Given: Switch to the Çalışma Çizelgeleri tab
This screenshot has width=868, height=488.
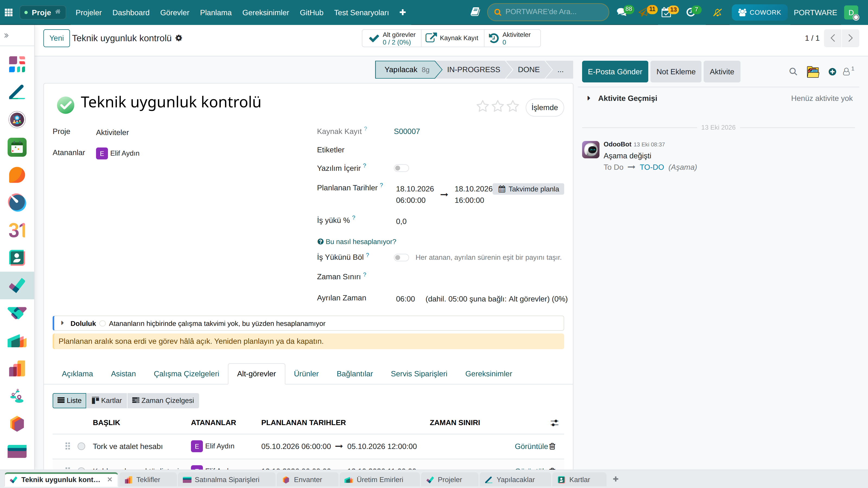Looking at the screenshot, I should pos(186,374).
